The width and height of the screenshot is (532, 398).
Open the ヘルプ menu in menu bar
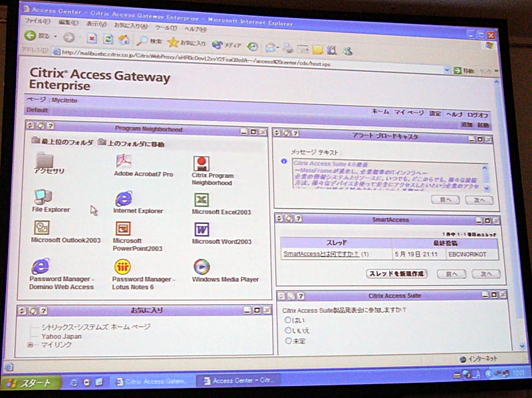pyautogui.click(x=196, y=29)
